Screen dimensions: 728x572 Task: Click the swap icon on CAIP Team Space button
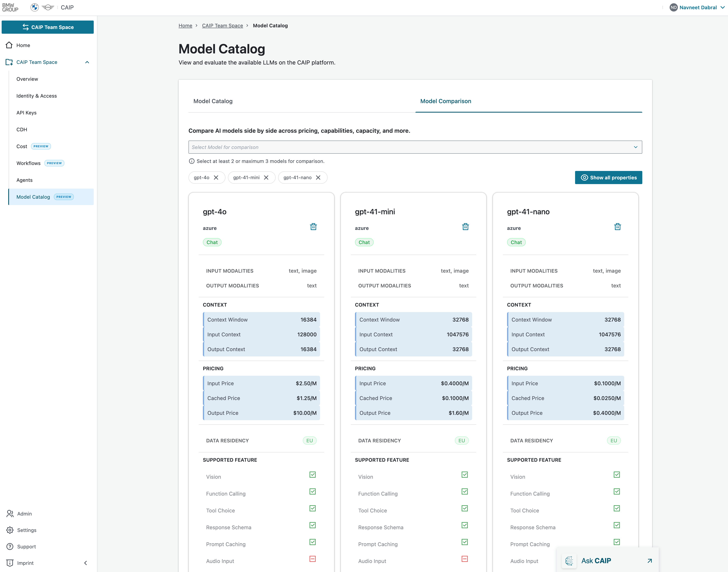coord(25,27)
